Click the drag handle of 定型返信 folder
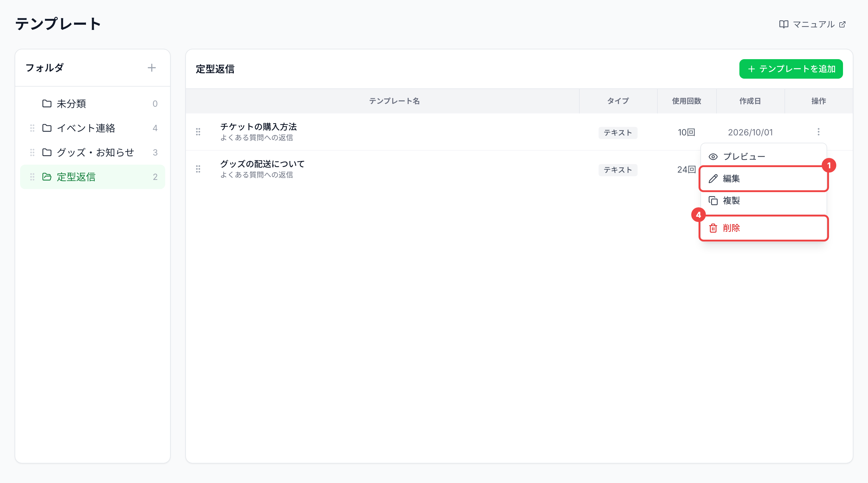 coord(32,177)
